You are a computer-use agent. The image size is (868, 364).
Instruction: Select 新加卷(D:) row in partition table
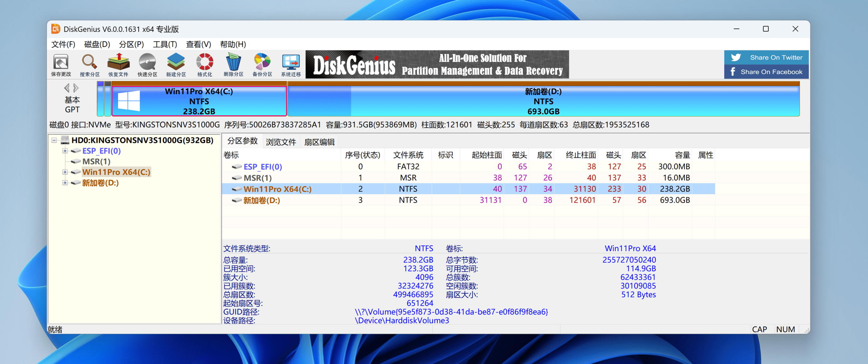469,200
